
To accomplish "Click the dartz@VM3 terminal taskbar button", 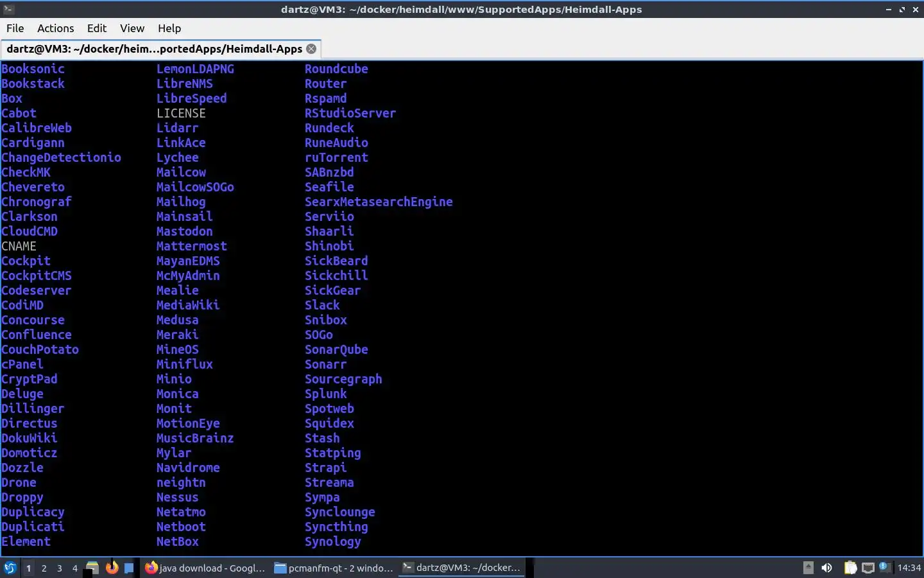I will (x=461, y=568).
